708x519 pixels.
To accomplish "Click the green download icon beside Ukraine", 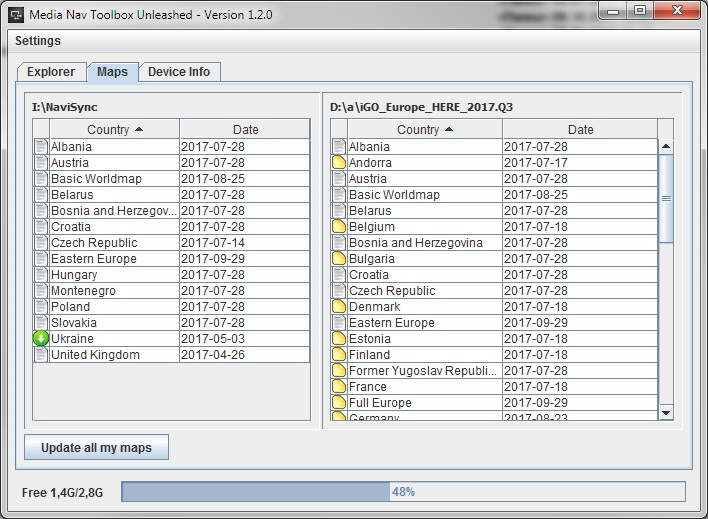I will (41, 338).
